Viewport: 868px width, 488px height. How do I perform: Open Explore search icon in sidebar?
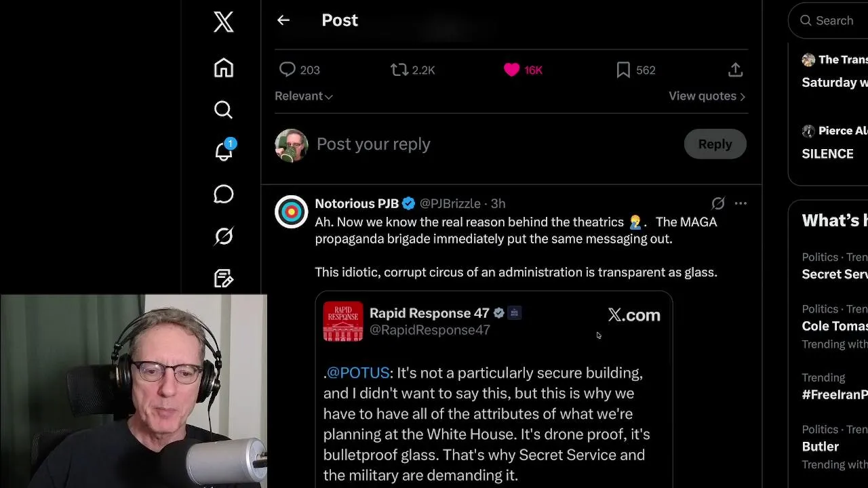tap(223, 110)
